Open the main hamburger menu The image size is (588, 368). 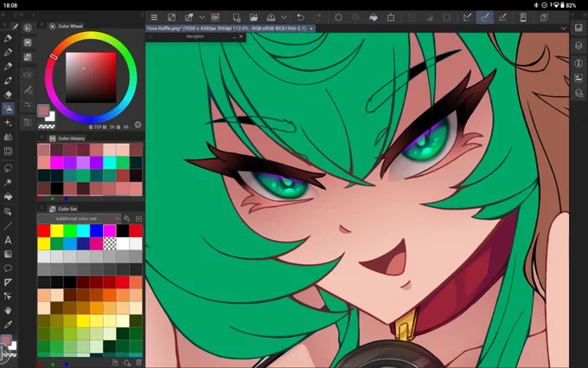click(x=154, y=17)
